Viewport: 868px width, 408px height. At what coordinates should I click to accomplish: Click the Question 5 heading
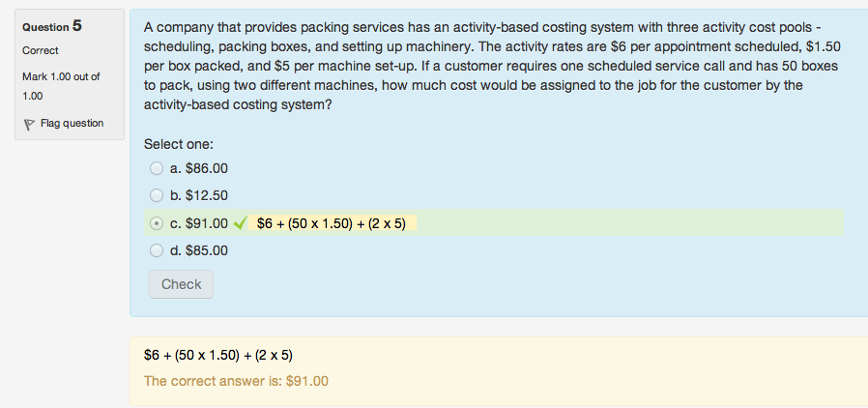51,26
